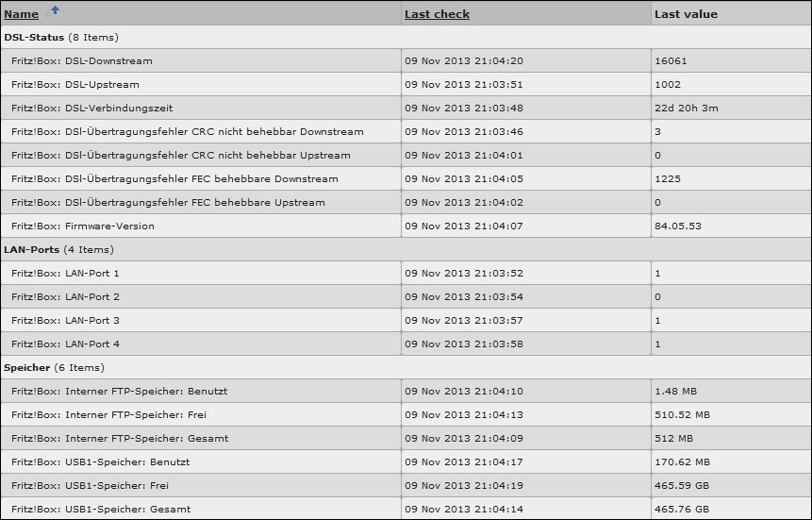Click the FEC behebbare Downstream error item

click(175, 178)
